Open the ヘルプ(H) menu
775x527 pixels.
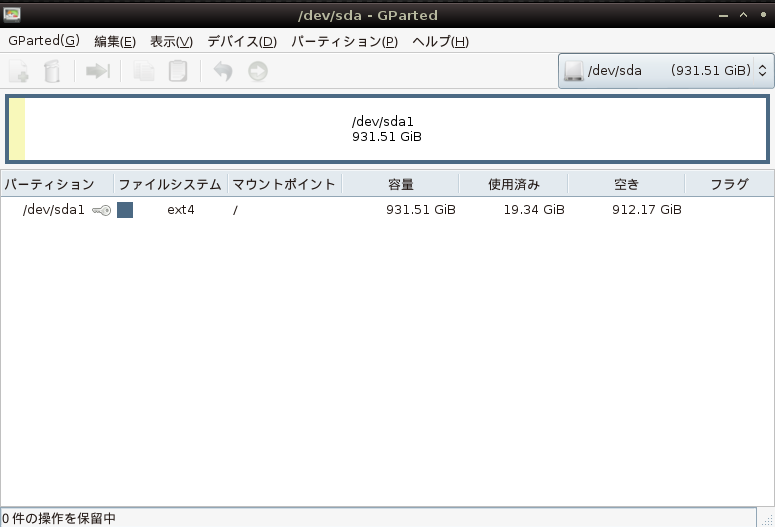point(440,42)
